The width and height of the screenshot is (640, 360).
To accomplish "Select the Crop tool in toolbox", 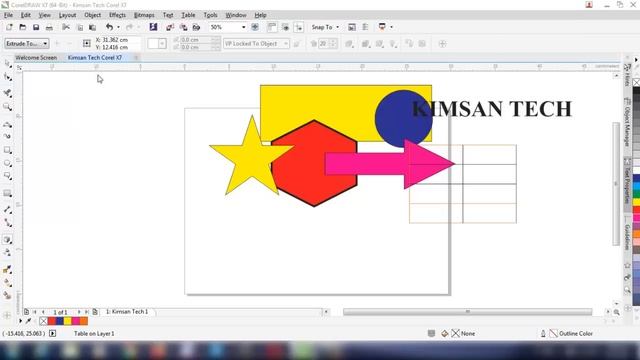I will pyautogui.click(x=7, y=93).
